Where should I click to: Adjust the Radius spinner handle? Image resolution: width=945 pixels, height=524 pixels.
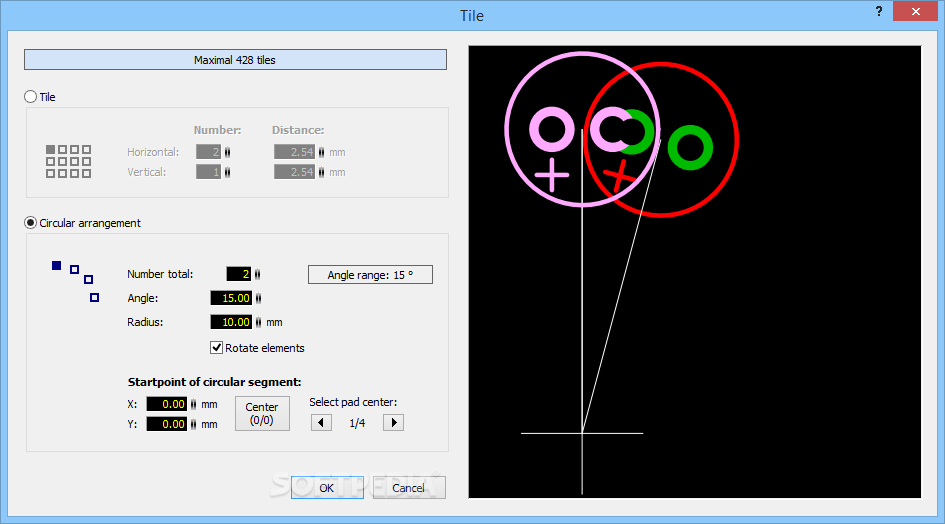[x=259, y=322]
